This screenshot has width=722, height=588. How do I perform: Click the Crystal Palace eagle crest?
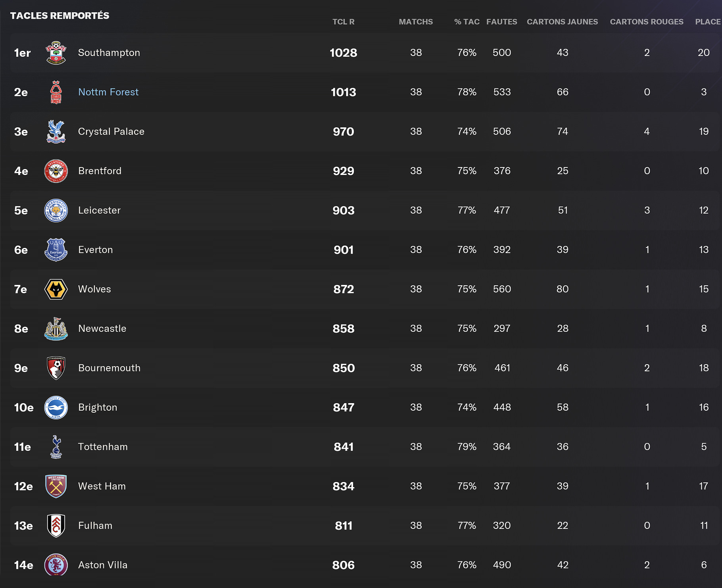56,131
